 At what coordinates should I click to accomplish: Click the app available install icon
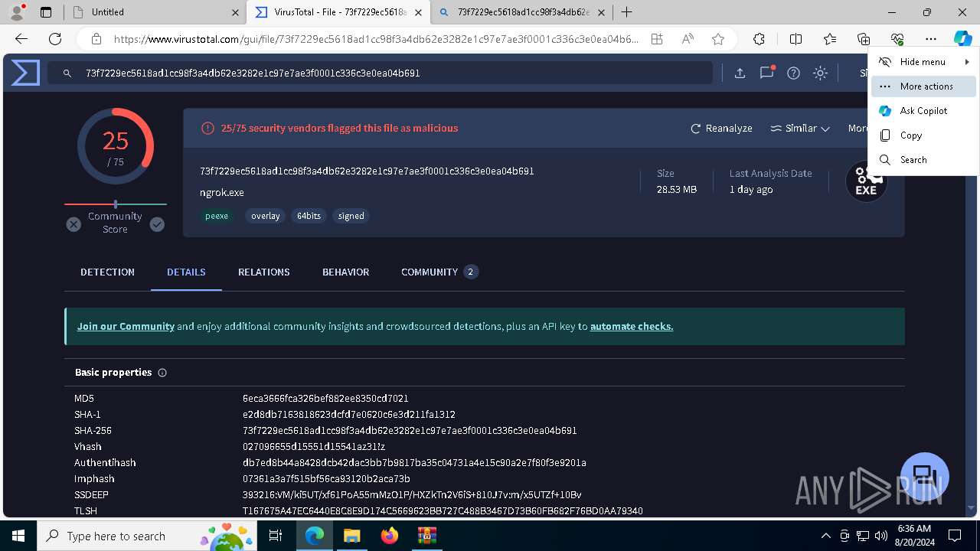pyautogui.click(x=656, y=39)
